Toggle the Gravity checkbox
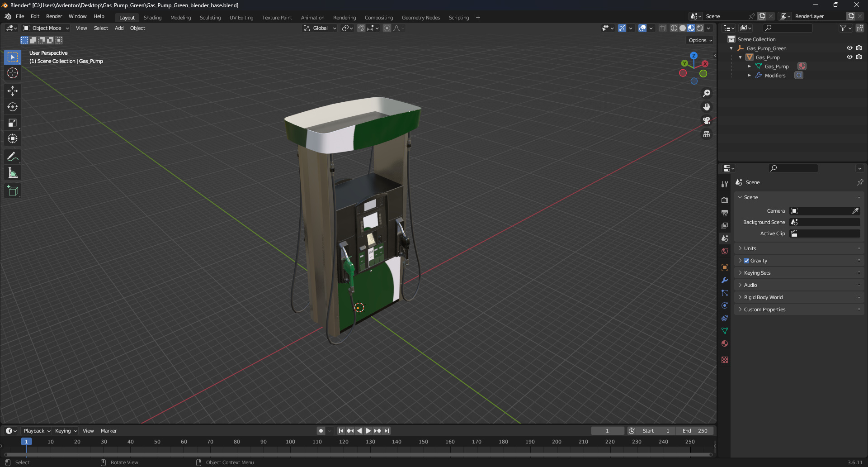The height and width of the screenshot is (467, 868). (x=746, y=261)
